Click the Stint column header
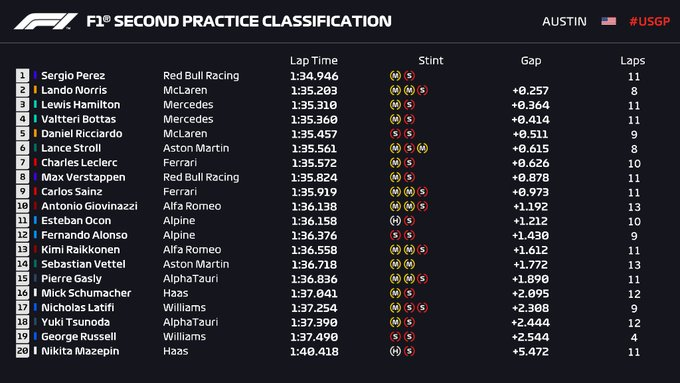The width and height of the screenshot is (680, 383). (431, 60)
